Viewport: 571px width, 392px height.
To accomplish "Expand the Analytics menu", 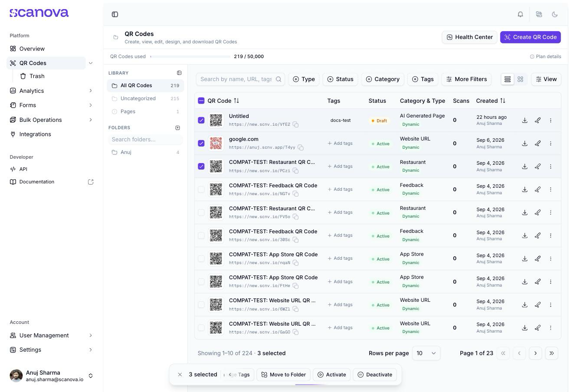I will pos(91,91).
